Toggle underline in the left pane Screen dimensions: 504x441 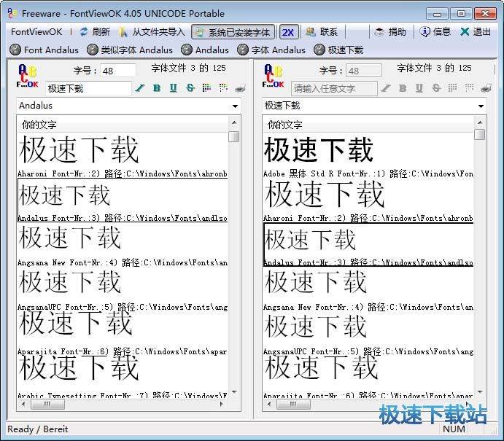tap(173, 88)
